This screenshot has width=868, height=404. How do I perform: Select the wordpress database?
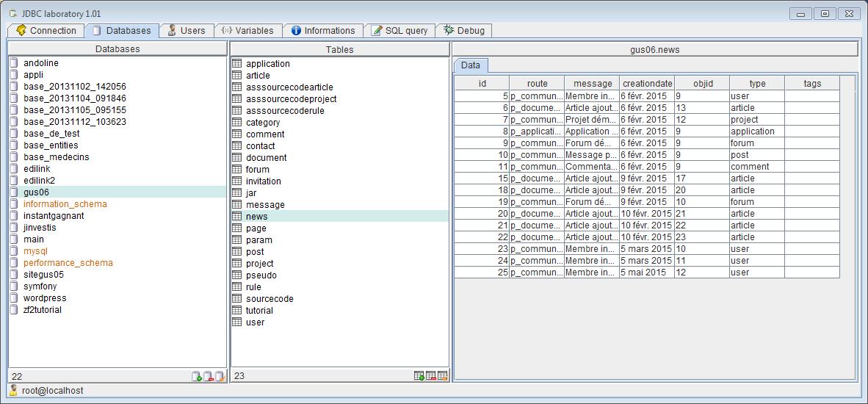point(117,297)
